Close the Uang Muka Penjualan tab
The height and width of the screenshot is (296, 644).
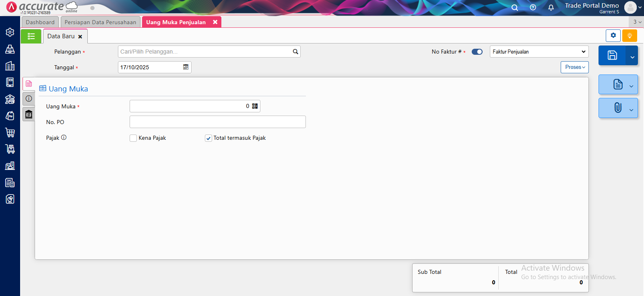pyautogui.click(x=215, y=22)
